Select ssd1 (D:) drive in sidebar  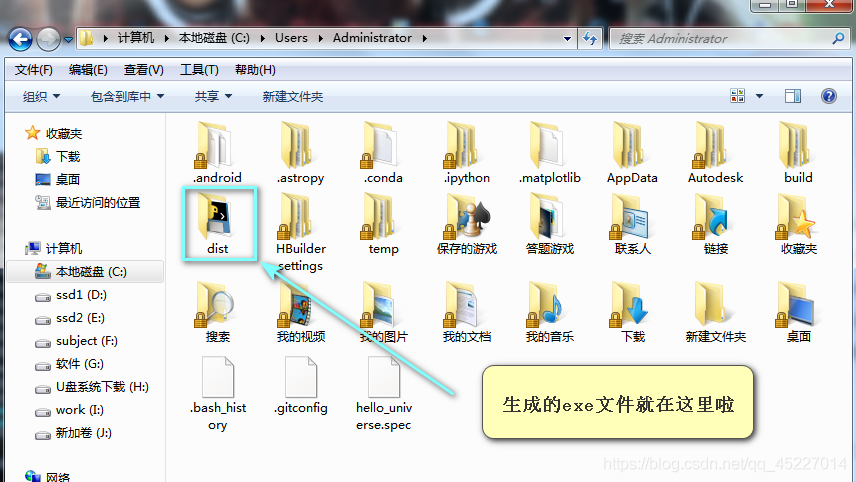pos(80,295)
